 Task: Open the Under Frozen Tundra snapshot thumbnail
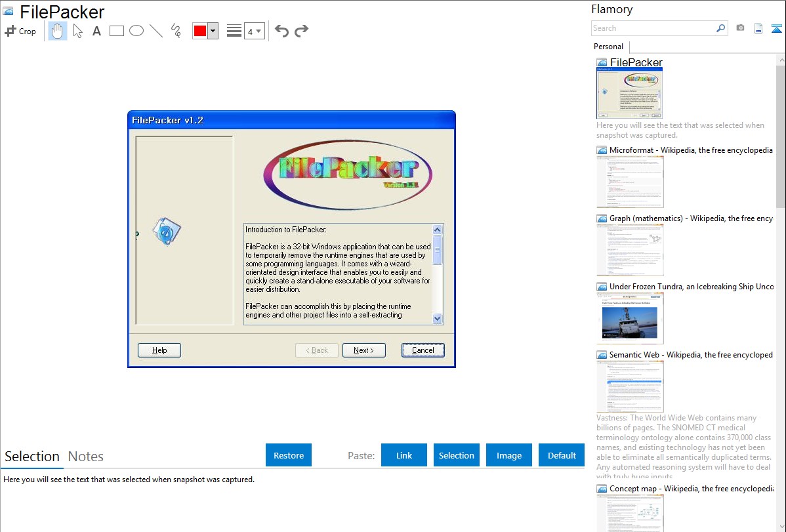pos(630,318)
